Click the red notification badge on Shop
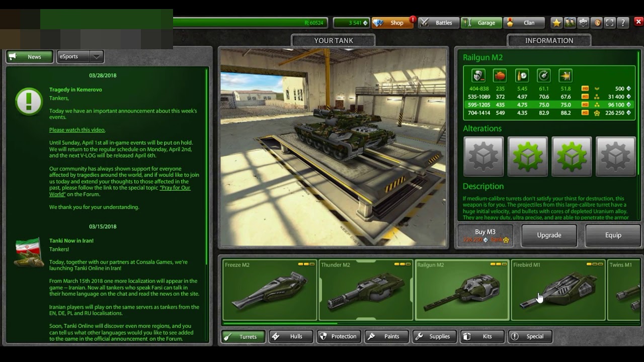 click(x=413, y=20)
